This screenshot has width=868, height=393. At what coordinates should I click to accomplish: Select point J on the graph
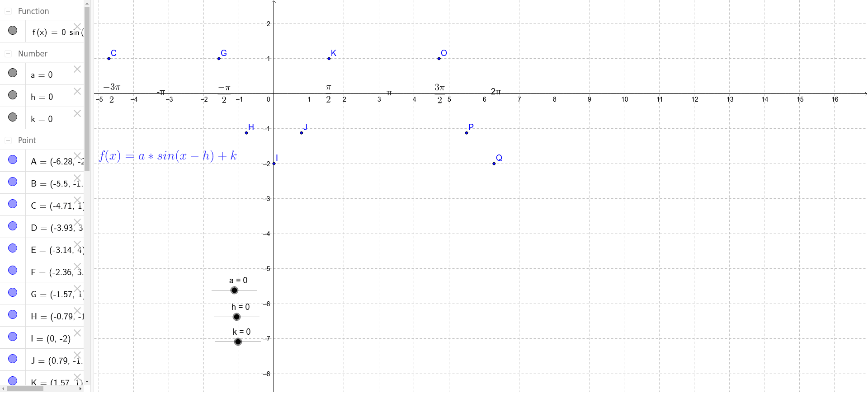click(302, 133)
